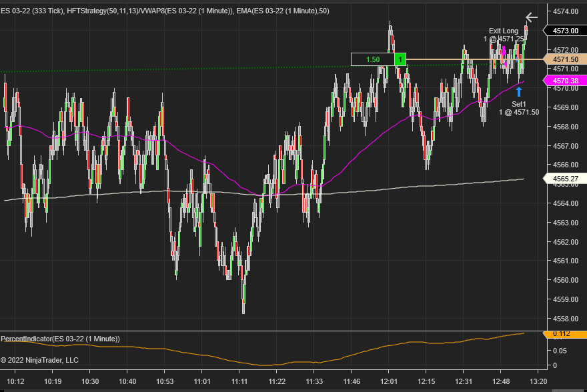Click the white left arrow marker above latest candle
Screen dimensions: 587x392
click(531, 17)
